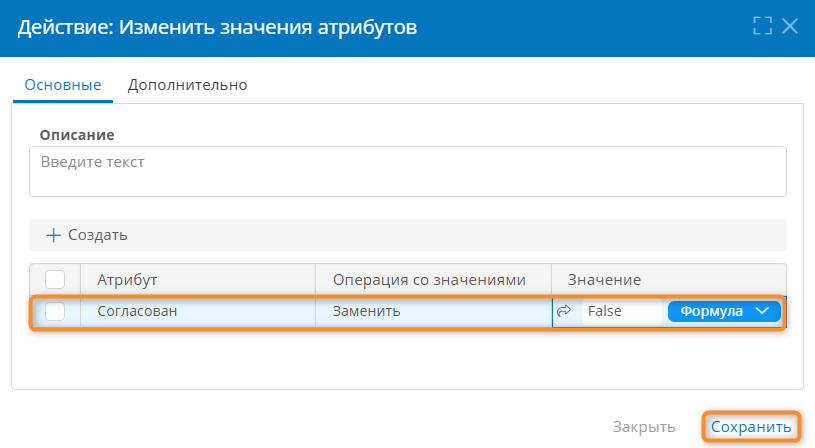Save changes with Сохранить
Viewport: 815px width, 448px height.
751,427
